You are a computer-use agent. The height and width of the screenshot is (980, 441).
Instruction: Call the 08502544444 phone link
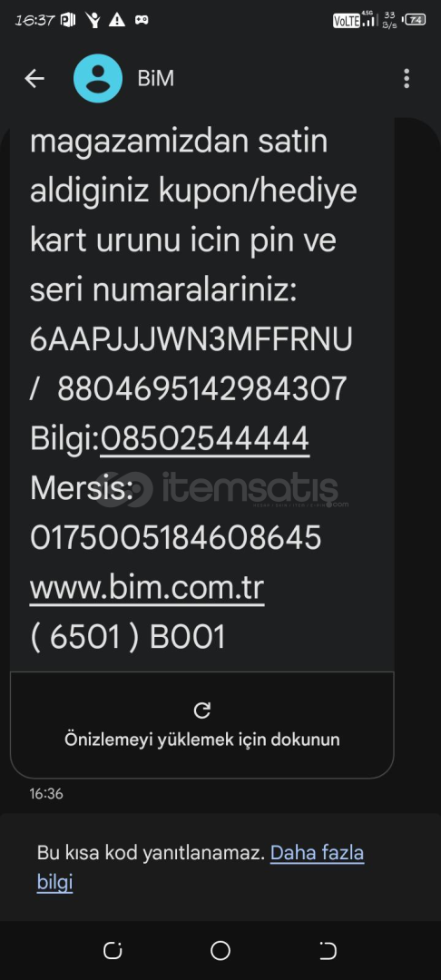pos(205,439)
